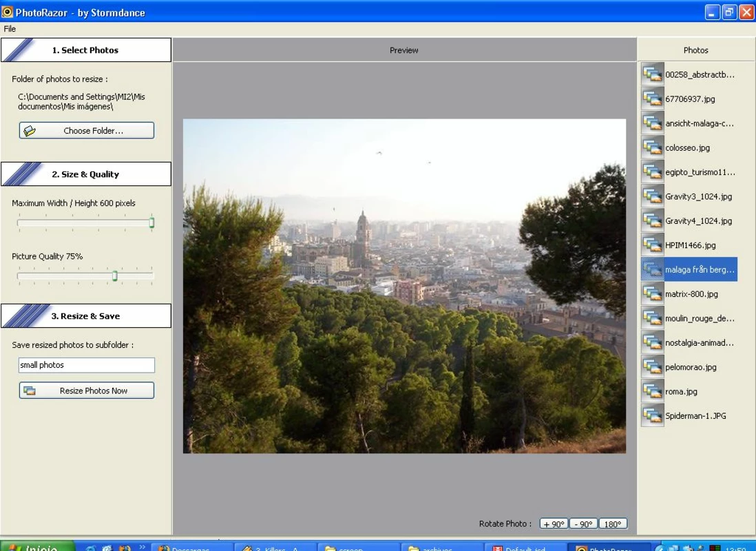Select pelomorao.jpg file name
The image size is (756, 551).
point(691,367)
